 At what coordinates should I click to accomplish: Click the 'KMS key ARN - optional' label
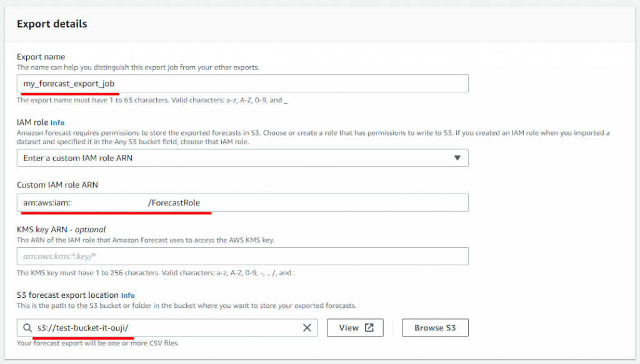[x=61, y=230]
